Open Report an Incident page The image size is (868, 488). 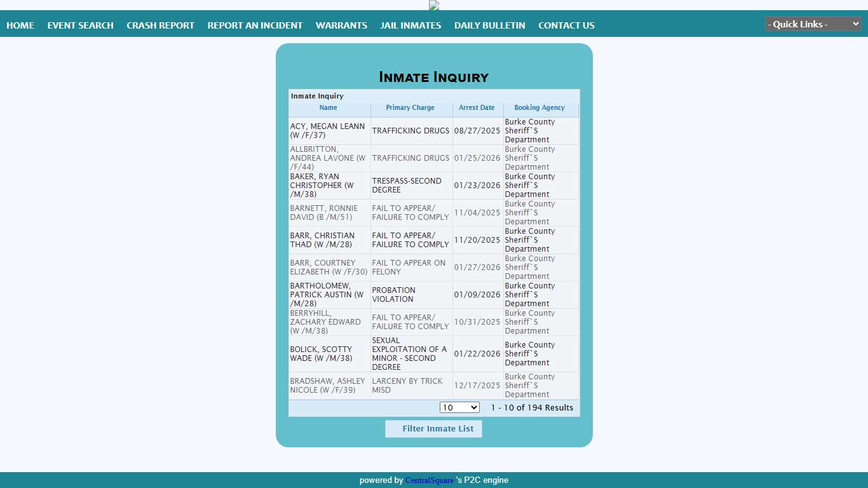[x=255, y=25]
